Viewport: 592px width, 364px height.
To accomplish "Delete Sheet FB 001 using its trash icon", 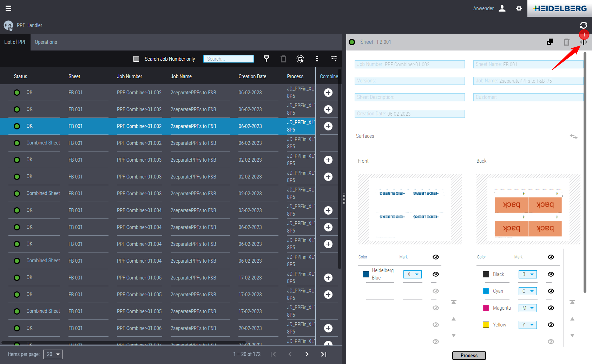I will [x=567, y=42].
